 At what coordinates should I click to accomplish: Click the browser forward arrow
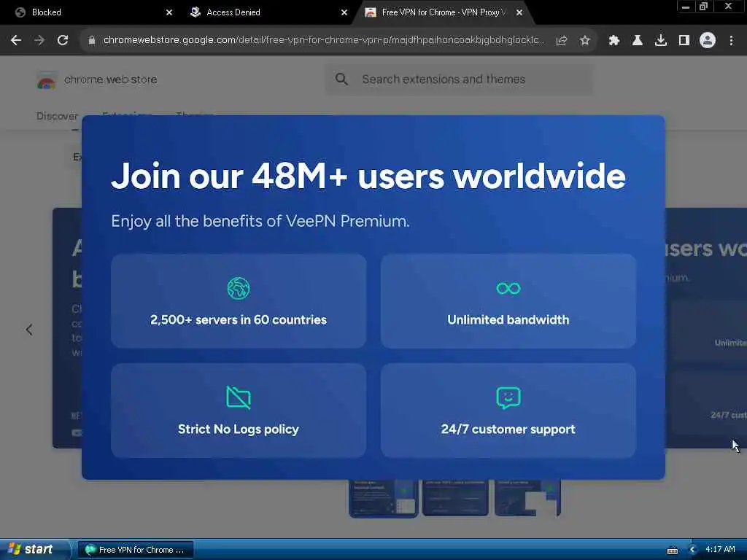click(x=39, y=41)
